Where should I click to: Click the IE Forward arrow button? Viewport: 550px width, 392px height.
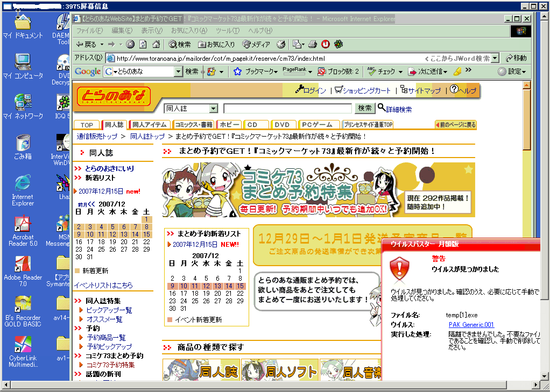point(111,45)
